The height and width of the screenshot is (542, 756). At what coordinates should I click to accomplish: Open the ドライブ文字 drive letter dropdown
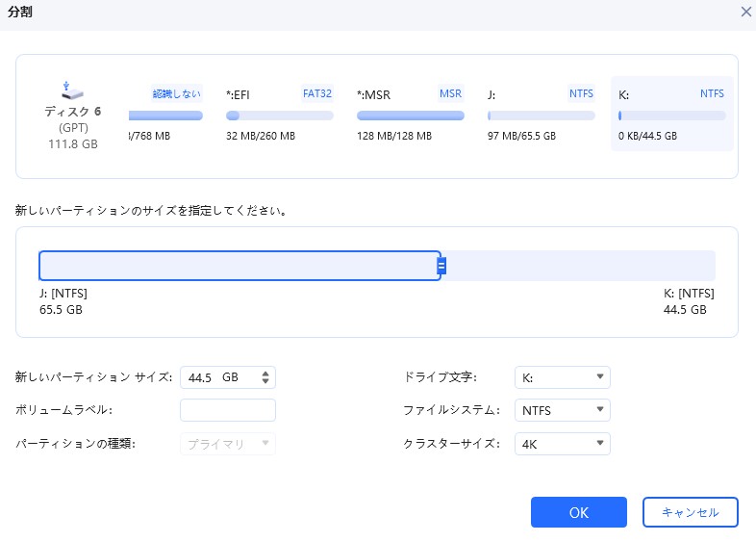pyautogui.click(x=562, y=377)
